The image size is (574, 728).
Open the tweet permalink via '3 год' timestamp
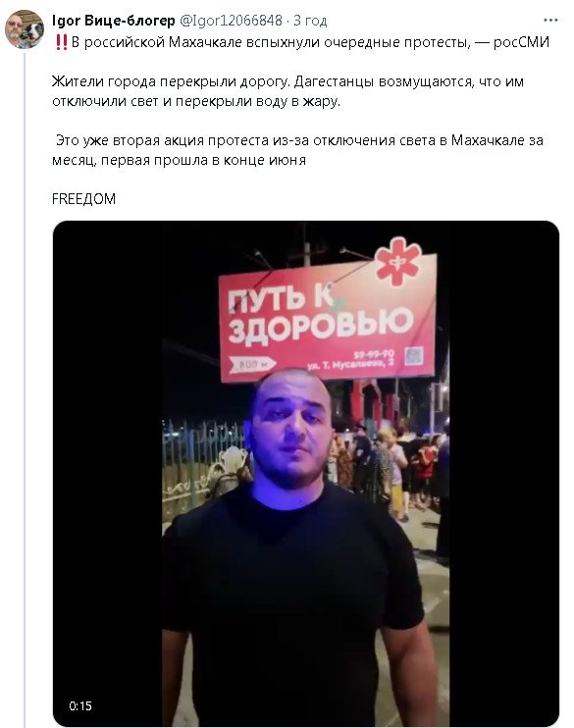[x=310, y=21]
